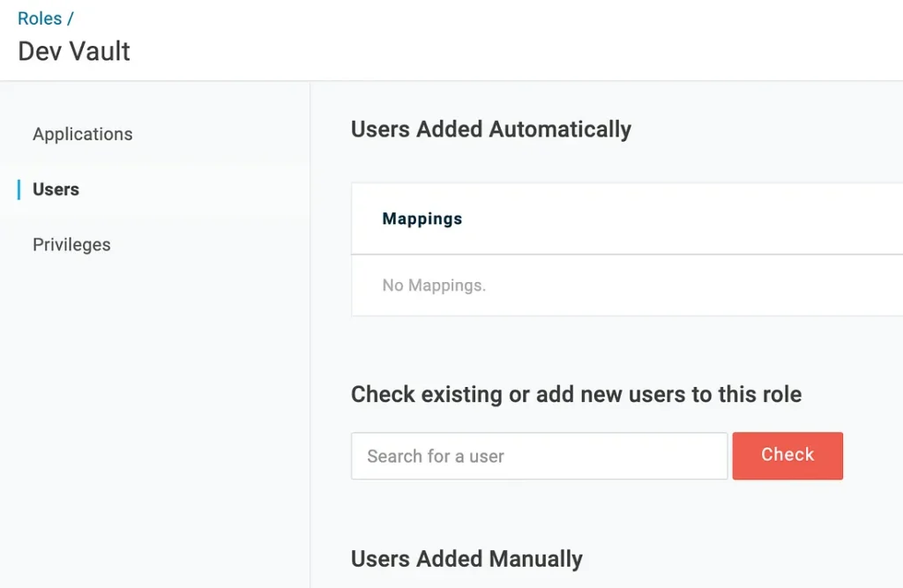Screen dimensions: 903x588
Task: Open the Roles breadcrumb link
Action: pos(39,19)
